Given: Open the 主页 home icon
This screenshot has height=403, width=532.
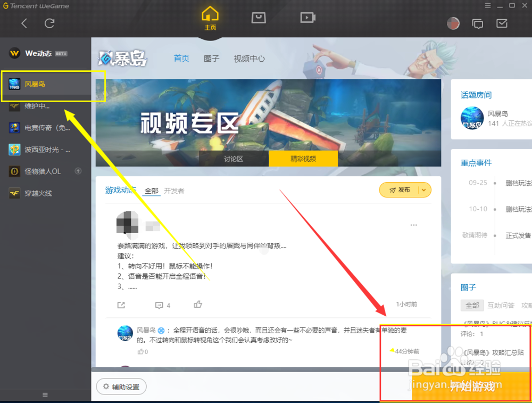Looking at the screenshot, I should tap(210, 18).
